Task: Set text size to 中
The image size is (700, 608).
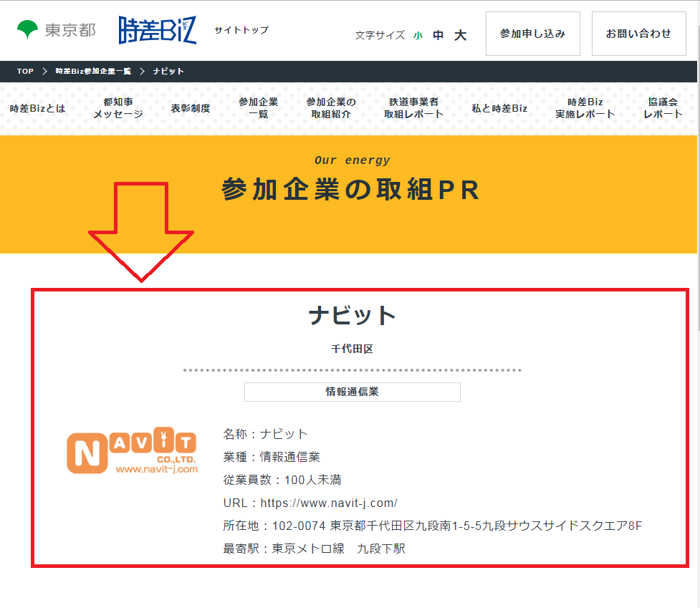Action: [x=438, y=35]
